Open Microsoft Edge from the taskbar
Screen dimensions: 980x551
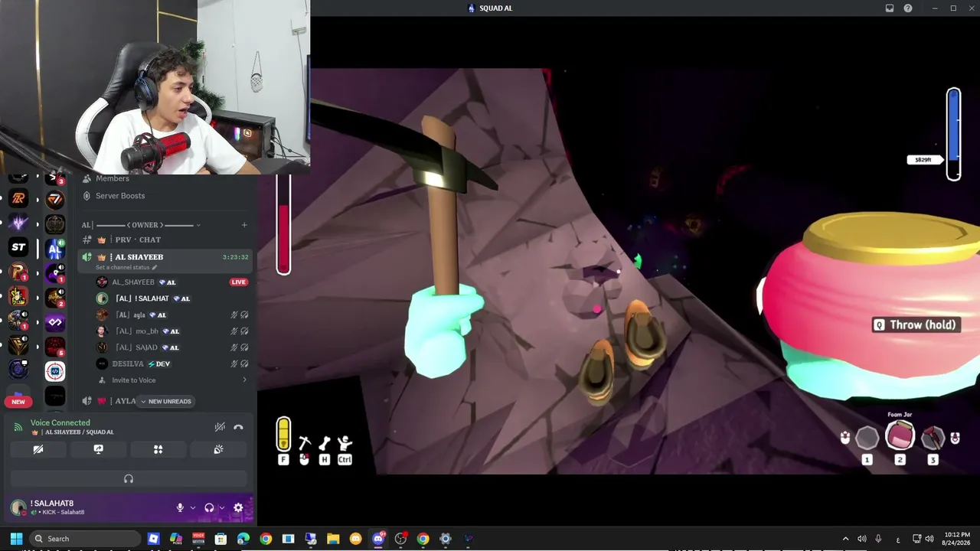[243, 539]
